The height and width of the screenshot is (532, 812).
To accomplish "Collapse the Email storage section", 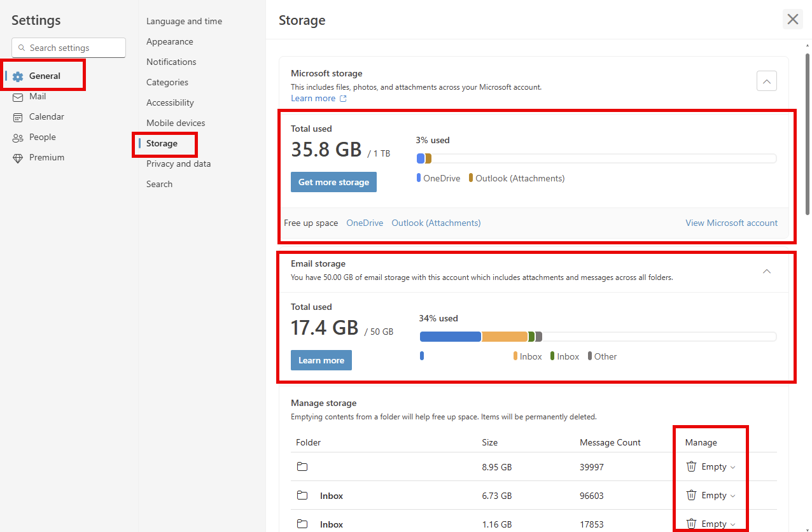I will click(x=767, y=271).
